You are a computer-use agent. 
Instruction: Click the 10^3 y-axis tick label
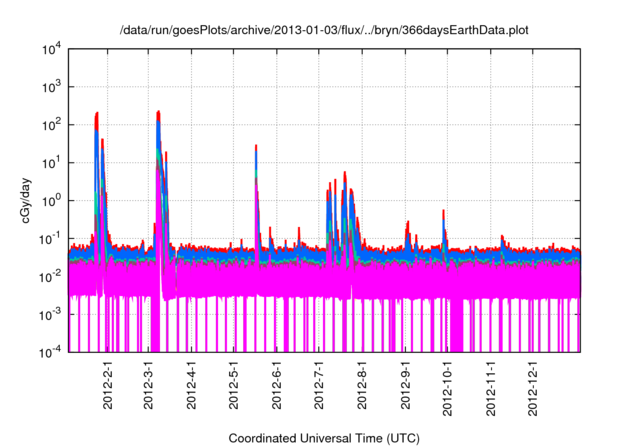click(52, 87)
